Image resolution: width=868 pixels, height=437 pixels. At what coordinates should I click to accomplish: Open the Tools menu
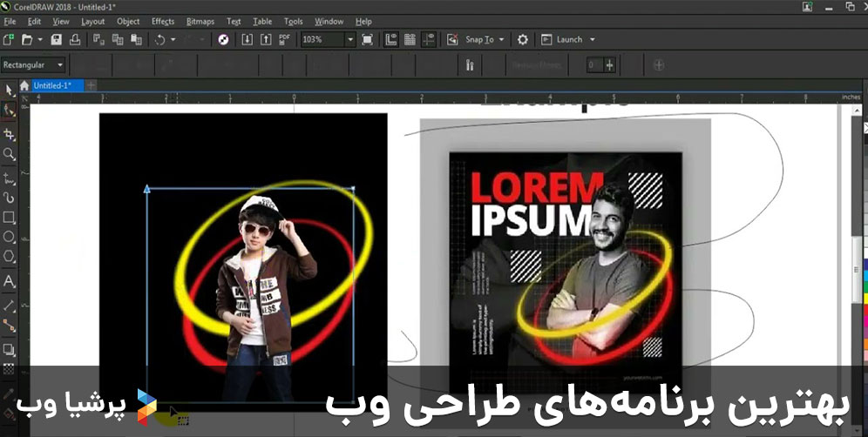[x=294, y=21]
